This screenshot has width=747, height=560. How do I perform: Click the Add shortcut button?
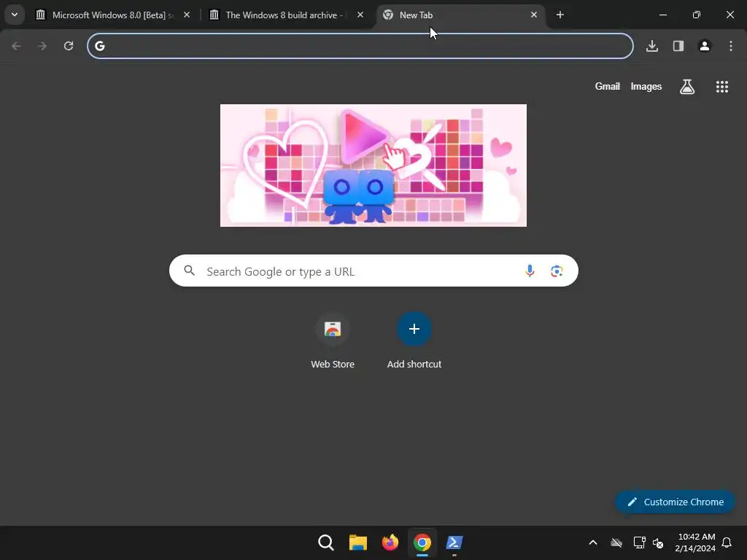point(414,341)
